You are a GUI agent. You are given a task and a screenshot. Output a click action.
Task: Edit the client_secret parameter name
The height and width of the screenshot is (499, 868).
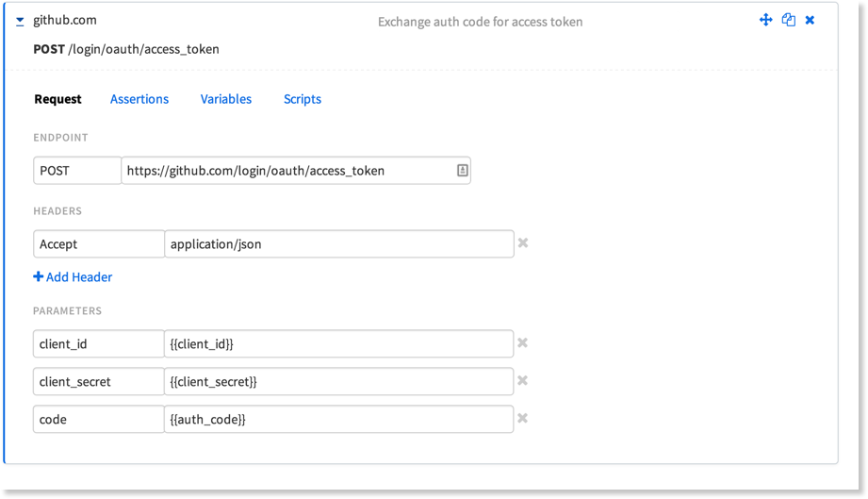99,382
